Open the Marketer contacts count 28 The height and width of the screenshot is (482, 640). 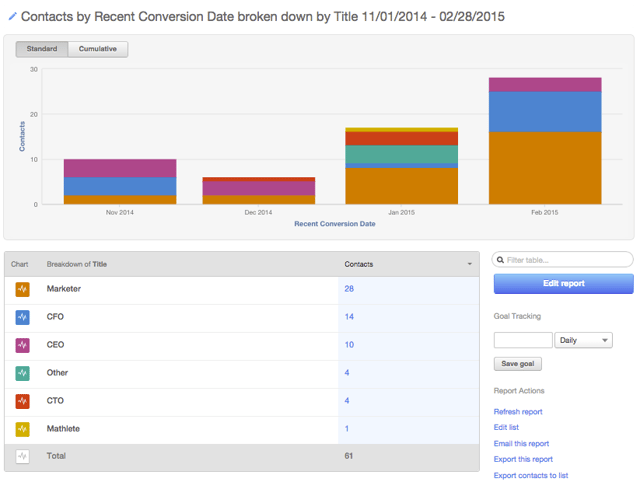(350, 289)
